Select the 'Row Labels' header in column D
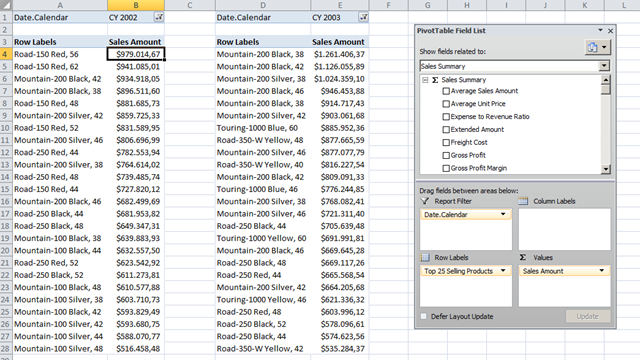The width and height of the screenshot is (640, 360). [263, 42]
